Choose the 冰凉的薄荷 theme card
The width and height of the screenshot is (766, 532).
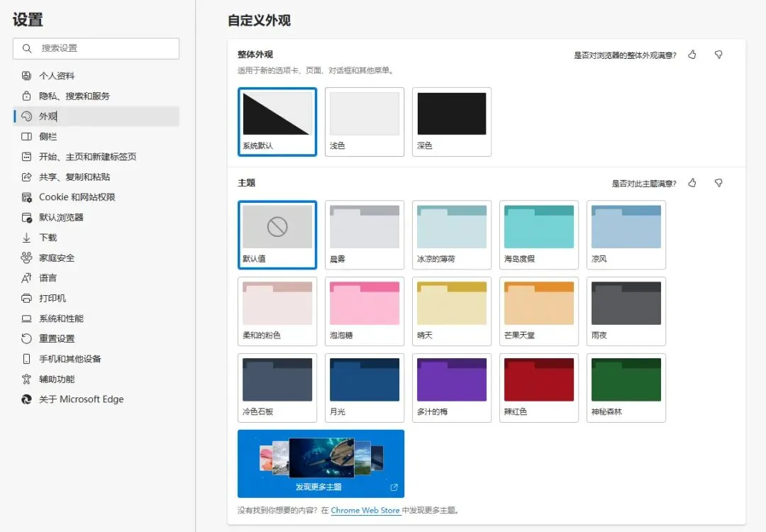tap(451, 235)
